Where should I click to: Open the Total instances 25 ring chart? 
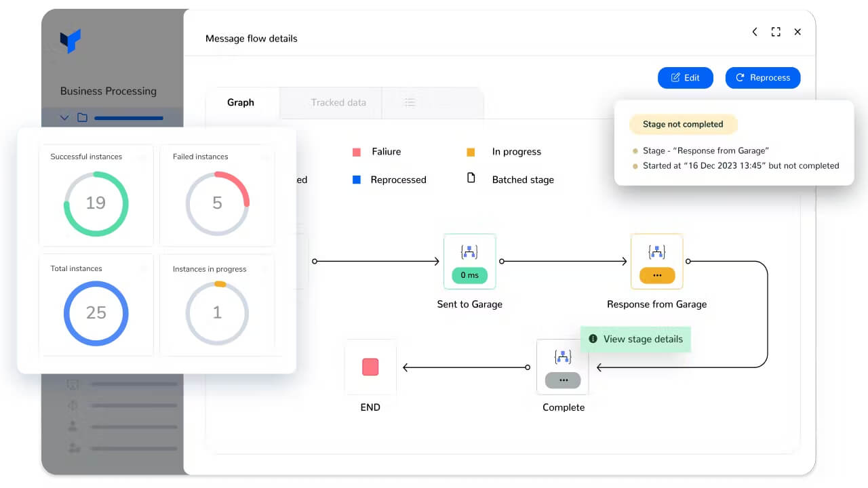[96, 312]
